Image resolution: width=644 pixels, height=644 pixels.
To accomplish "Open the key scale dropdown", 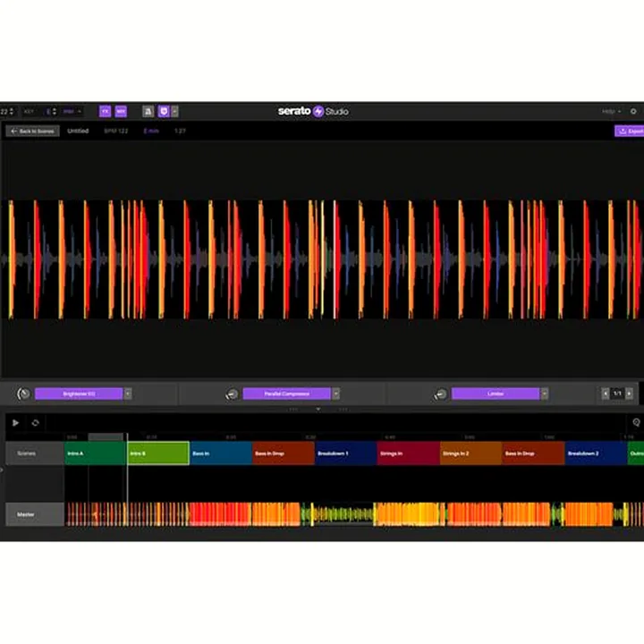I will click(72, 111).
